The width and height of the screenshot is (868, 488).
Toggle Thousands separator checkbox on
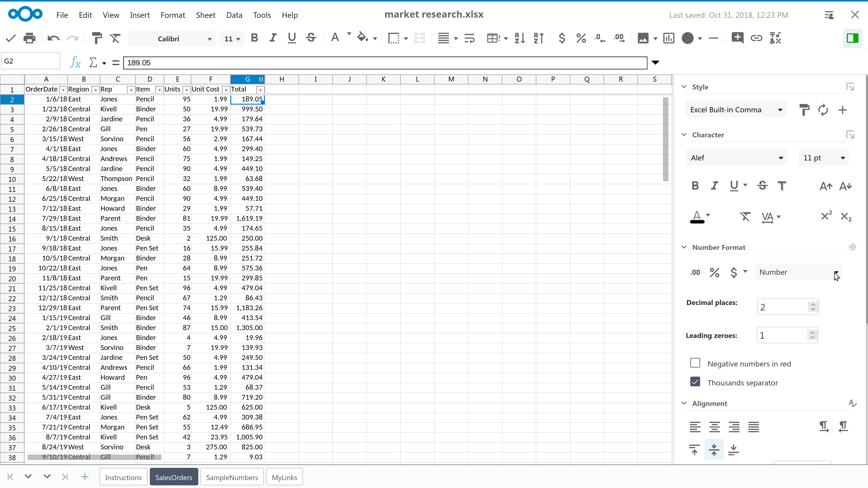click(x=695, y=382)
